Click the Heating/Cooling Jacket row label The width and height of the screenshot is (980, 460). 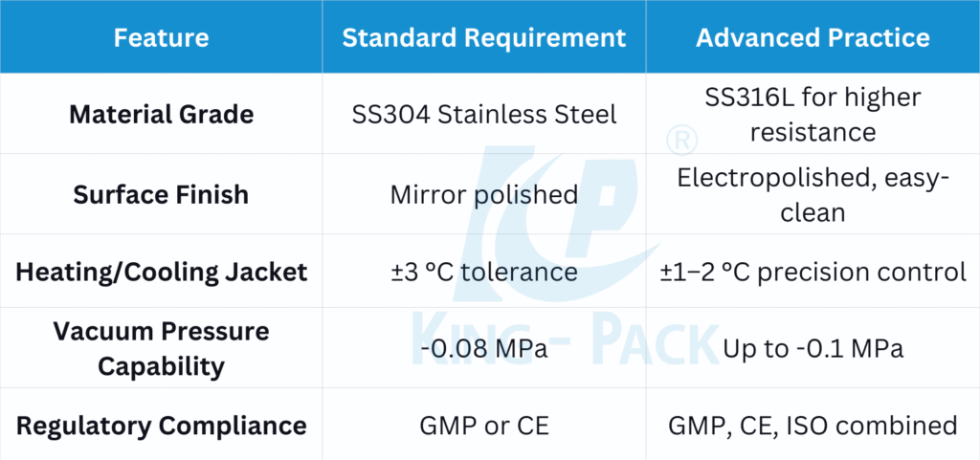(161, 272)
